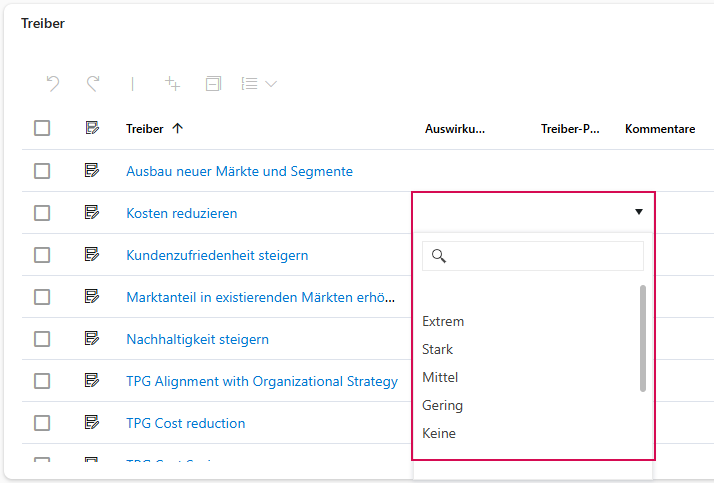
Task: Select checkbox for Marktanteil in existierenden Märkten
Action: pyautogui.click(x=42, y=297)
